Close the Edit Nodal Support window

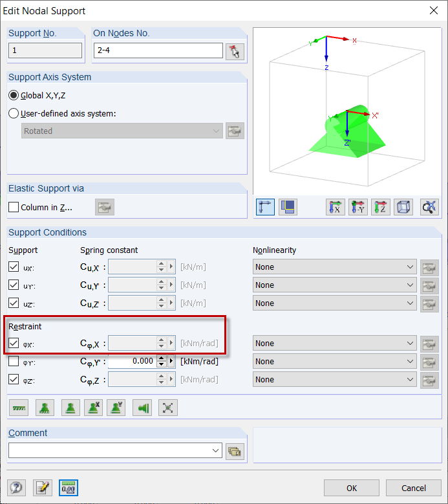(x=434, y=10)
